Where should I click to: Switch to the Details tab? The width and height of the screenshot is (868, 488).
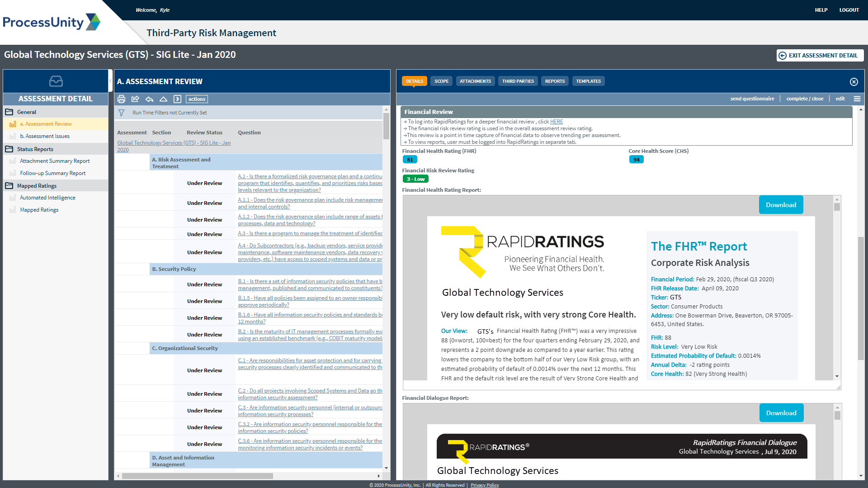click(414, 81)
